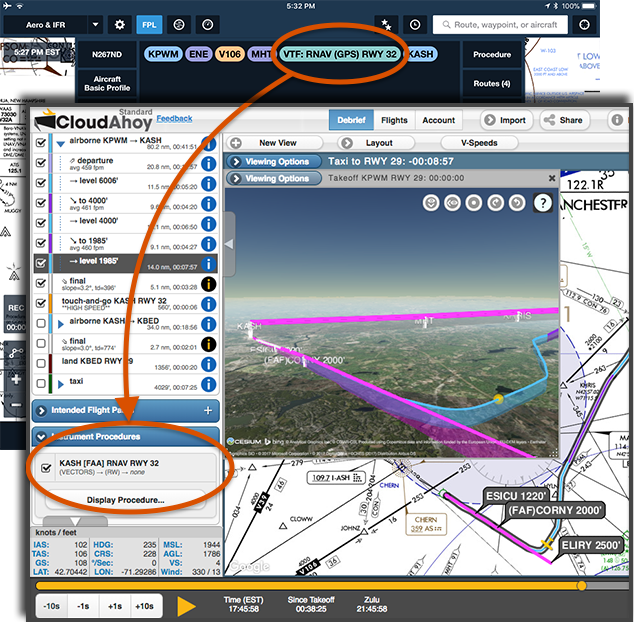Screen dimensions: 634x622
Task: Open V-Speeds settings
Action: [x=479, y=143]
